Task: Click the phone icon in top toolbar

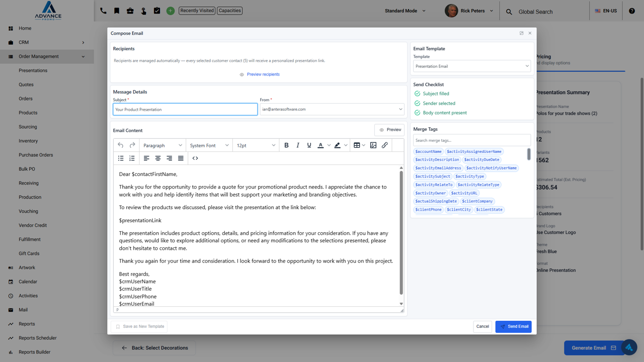Action: pos(103,11)
